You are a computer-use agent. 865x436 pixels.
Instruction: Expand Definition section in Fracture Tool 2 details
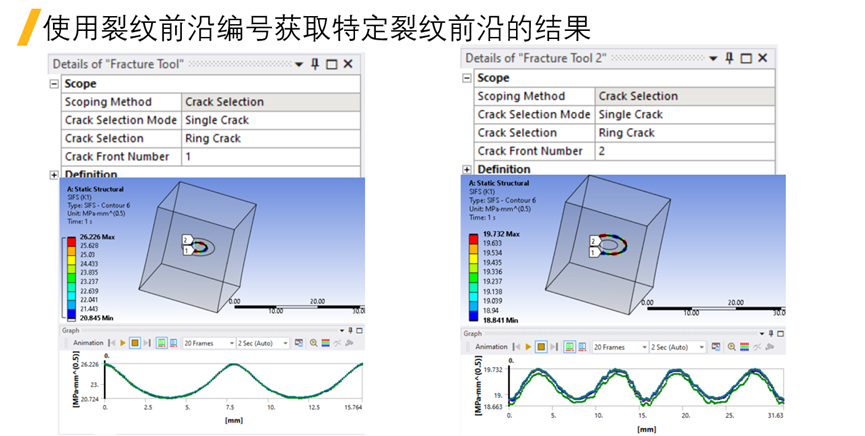[467, 169]
